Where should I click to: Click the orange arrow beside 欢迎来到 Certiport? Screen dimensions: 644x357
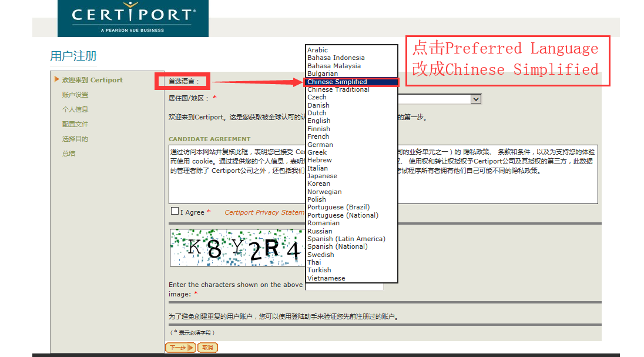point(56,79)
